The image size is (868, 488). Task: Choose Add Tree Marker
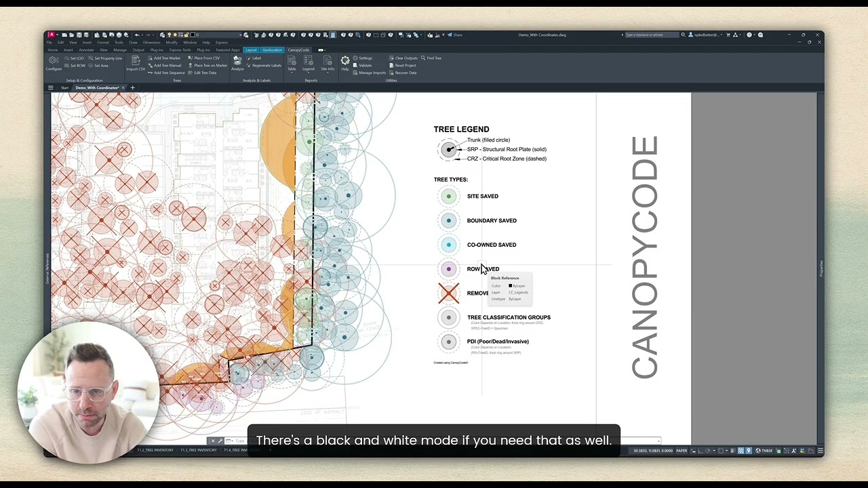tap(164, 58)
